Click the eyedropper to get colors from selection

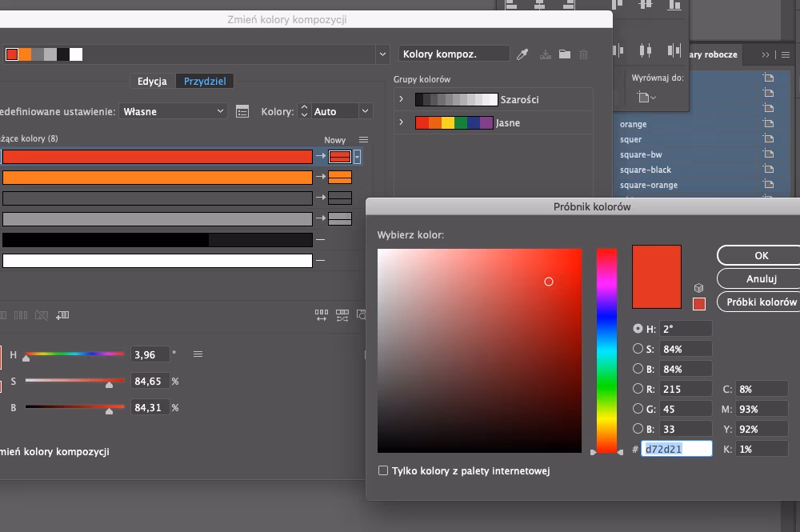pos(522,54)
